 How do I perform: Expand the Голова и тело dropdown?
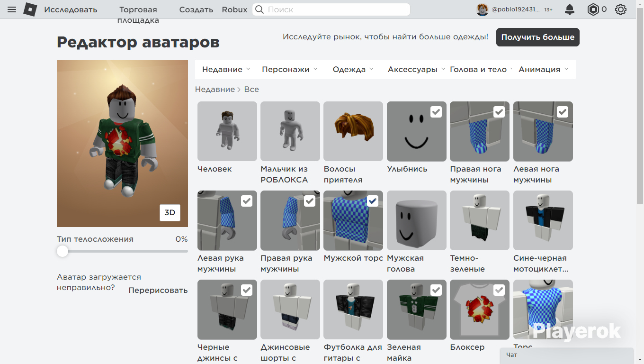pyautogui.click(x=481, y=69)
